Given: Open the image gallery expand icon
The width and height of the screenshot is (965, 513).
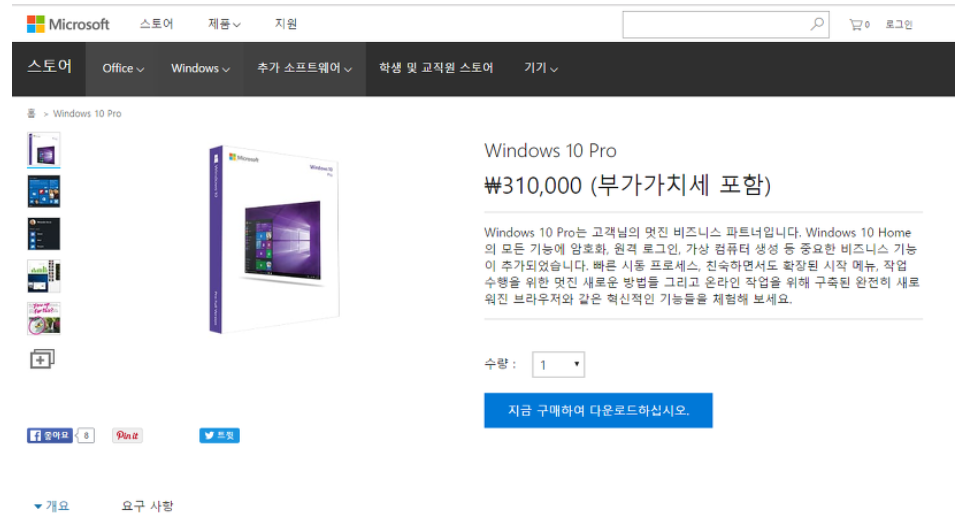Looking at the screenshot, I should tap(42, 359).
